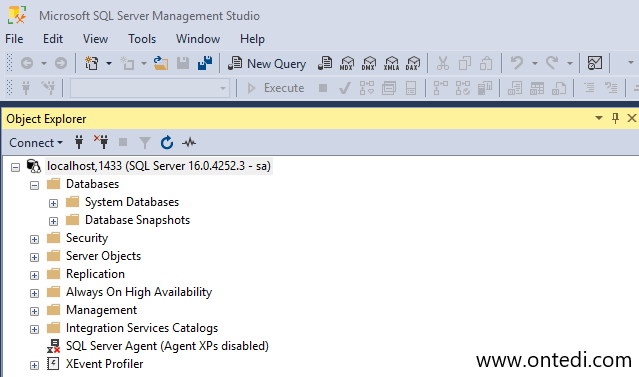Expand the Replication folder
The image size is (639, 377).
tap(35, 275)
